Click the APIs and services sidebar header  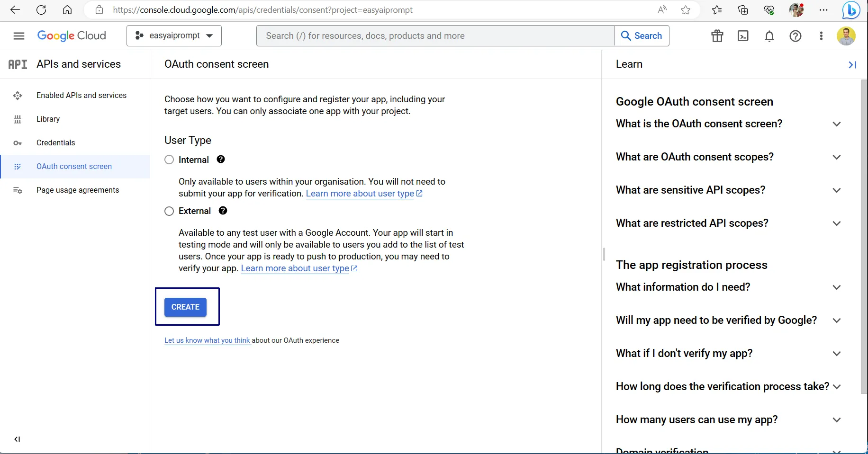coord(79,64)
